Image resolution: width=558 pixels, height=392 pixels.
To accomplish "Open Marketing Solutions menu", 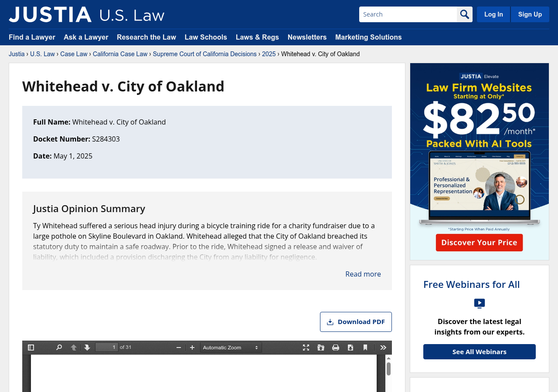I will tap(368, 37).
